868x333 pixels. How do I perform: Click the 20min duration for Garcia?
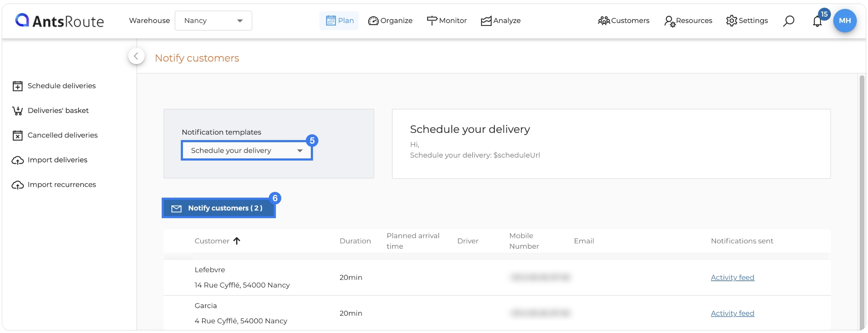click(x=351, y=314)
